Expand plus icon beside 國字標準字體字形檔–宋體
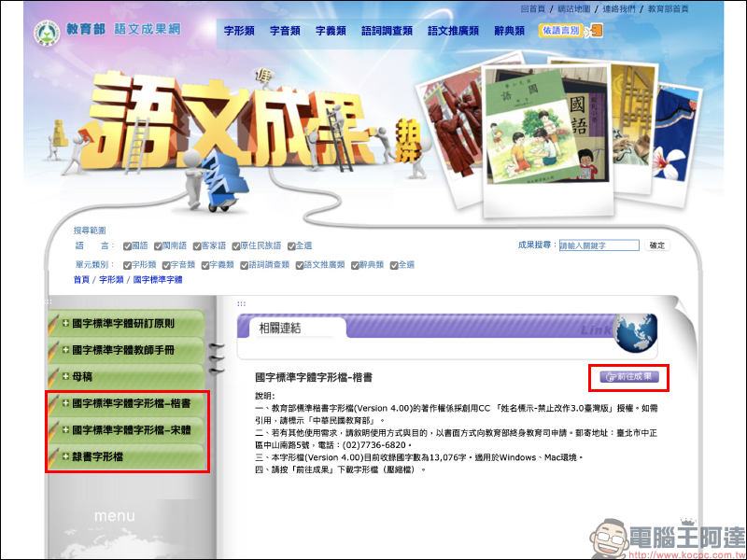The image size is (747, 560). 65,430
